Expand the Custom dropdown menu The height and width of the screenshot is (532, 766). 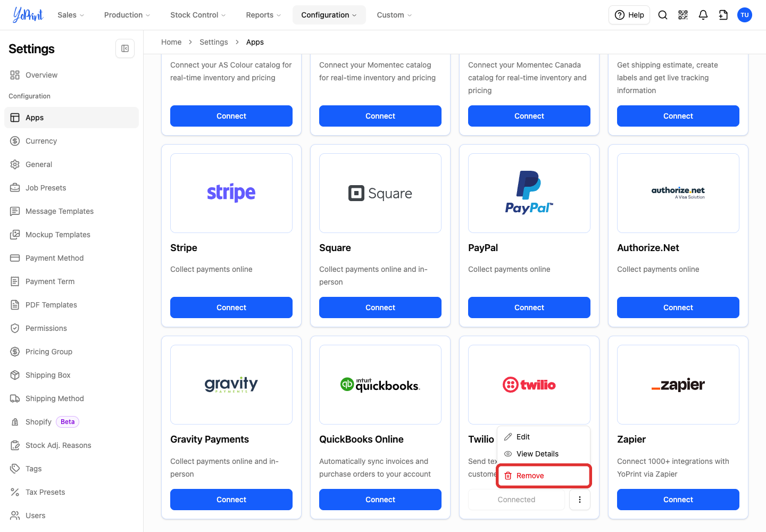click(394, 15)
